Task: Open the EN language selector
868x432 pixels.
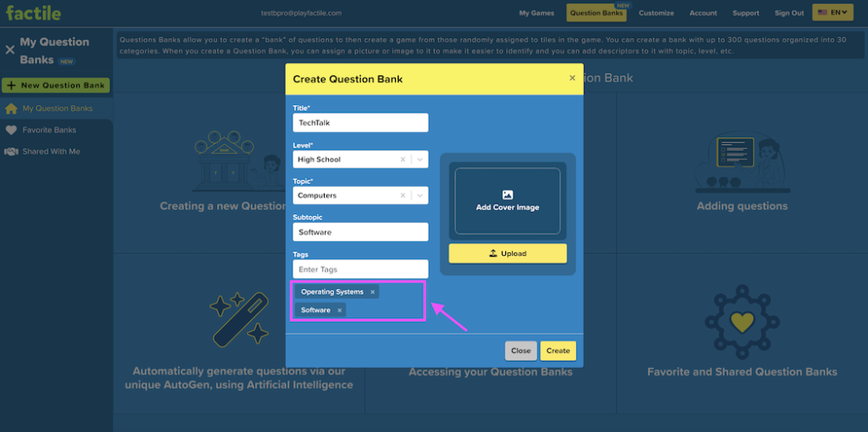Action: point(832,13)
